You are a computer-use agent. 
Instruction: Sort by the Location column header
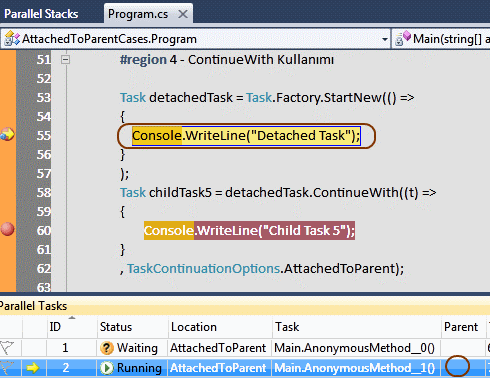pyautogui.click(x=220, y=327)
